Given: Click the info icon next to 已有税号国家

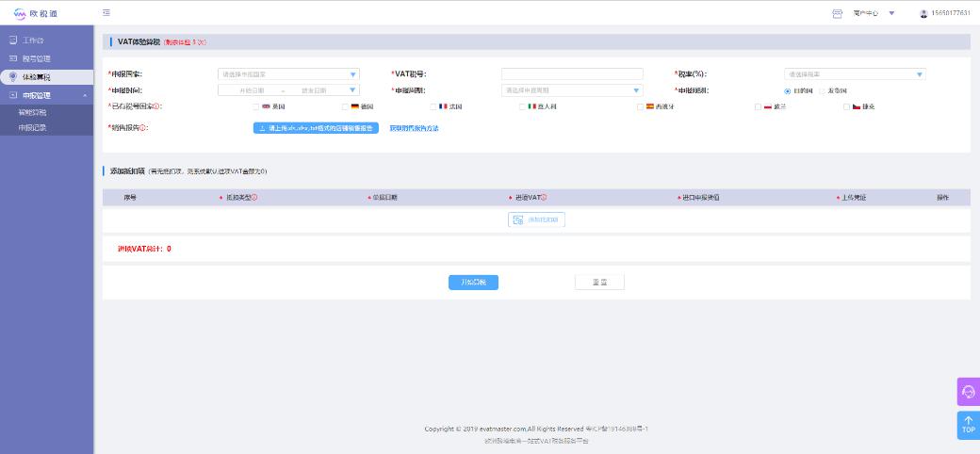Looking at the screenshot, I should (155, 106).
